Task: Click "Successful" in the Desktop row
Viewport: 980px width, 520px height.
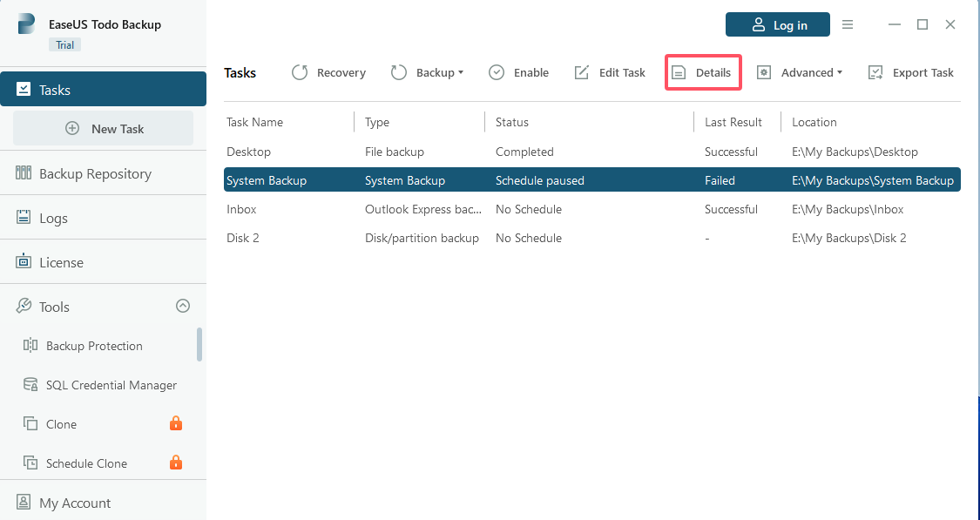Action: [731, 152]
